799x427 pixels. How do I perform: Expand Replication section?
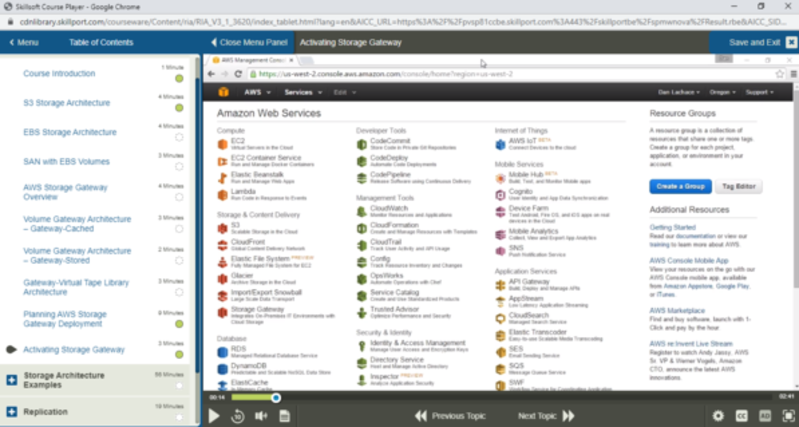pos(12,412)
